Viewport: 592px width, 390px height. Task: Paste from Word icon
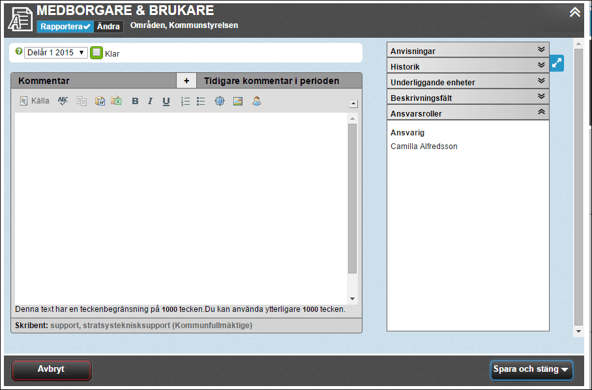[x=100, y=101]
